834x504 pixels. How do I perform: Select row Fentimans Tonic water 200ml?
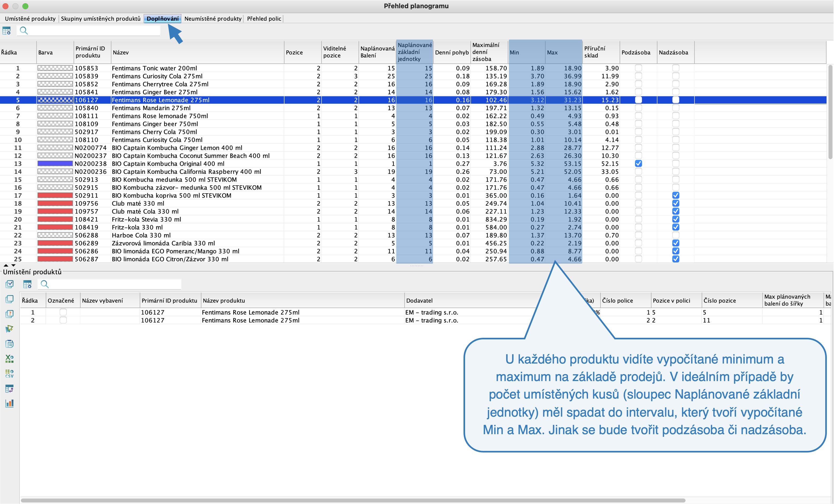coord(413,68)
